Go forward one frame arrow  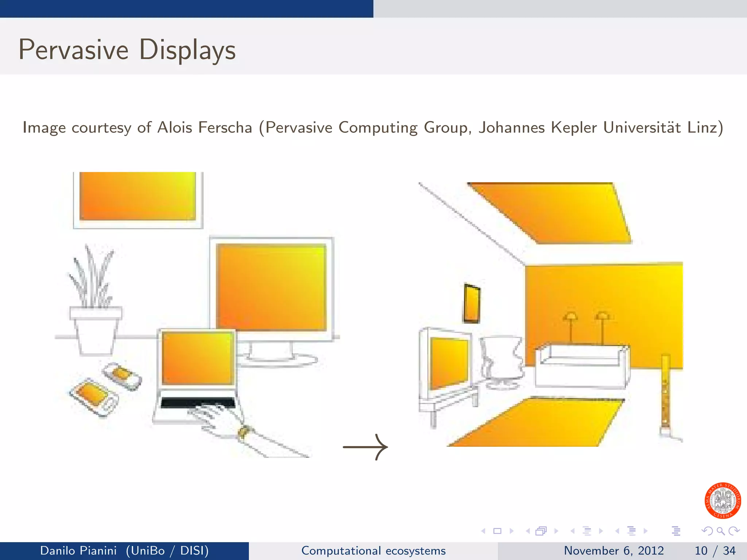(556, 531)
